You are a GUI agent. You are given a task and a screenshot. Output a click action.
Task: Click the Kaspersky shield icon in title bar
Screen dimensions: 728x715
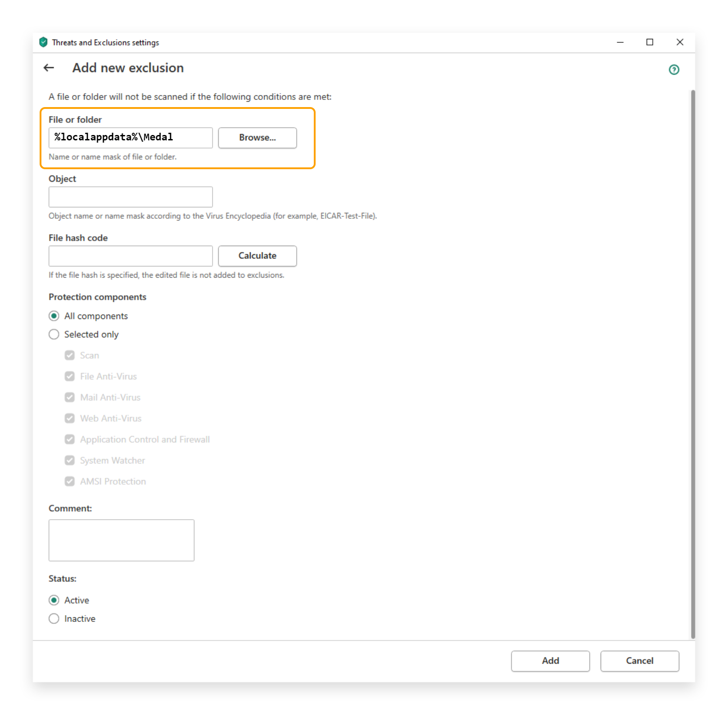43,42
